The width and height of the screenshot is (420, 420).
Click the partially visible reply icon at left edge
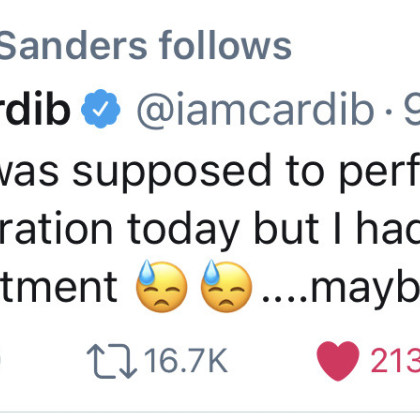(1, 362)
